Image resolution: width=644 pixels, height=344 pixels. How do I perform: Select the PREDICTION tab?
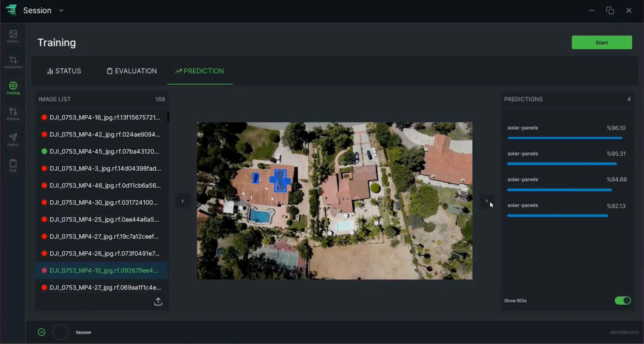200,71
